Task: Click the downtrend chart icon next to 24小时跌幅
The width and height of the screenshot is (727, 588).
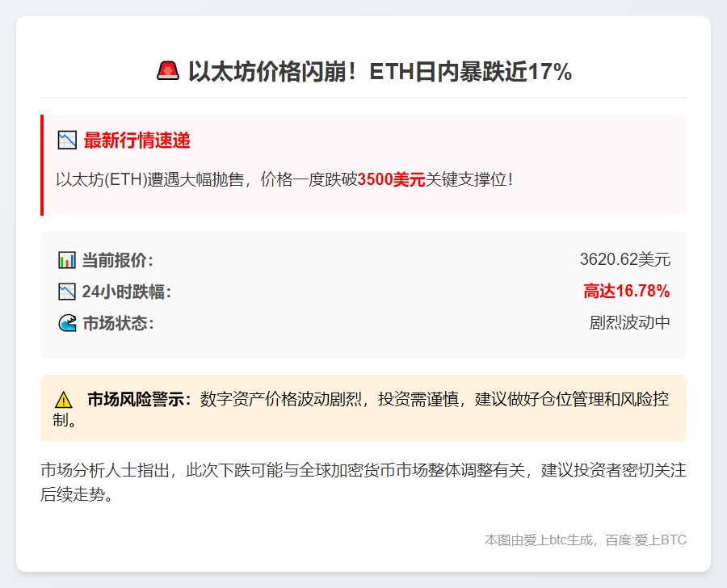Action: 67,292
